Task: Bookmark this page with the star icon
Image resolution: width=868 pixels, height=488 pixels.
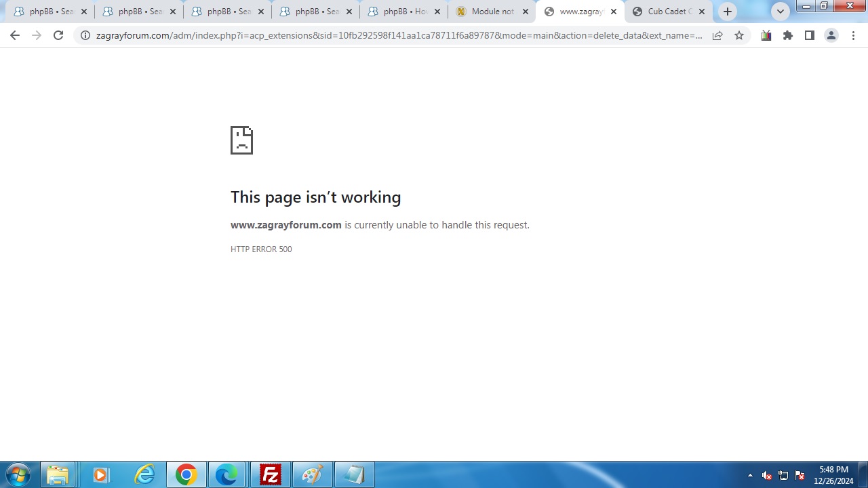Action: coord(739,36)
